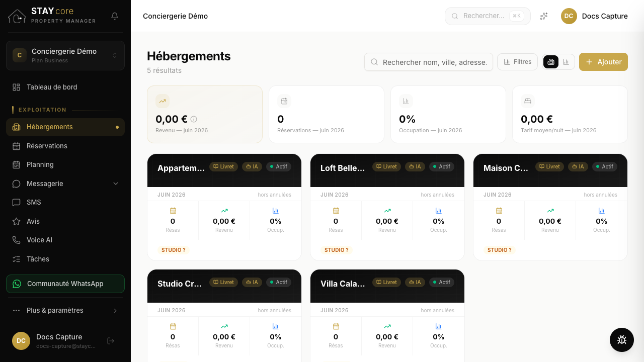Click the STAYcore house logo
Screen dimensions: 644x362
[17, 16]
